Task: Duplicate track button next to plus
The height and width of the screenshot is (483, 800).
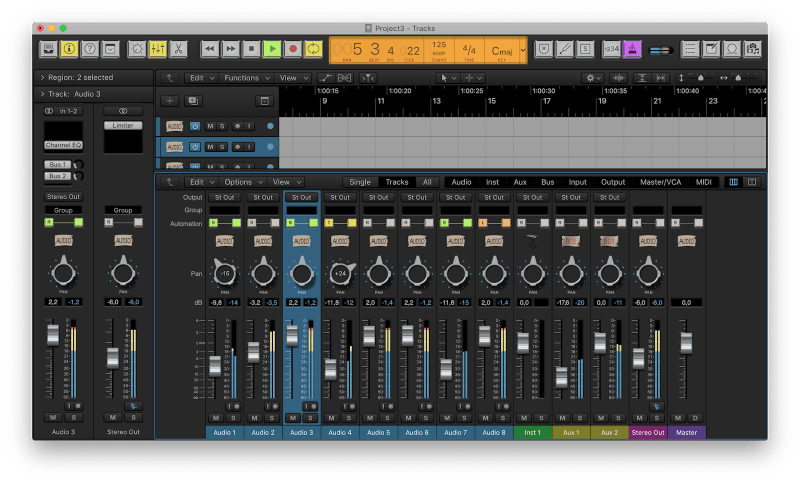Action: pyautogui.click(x=193, y=101)
